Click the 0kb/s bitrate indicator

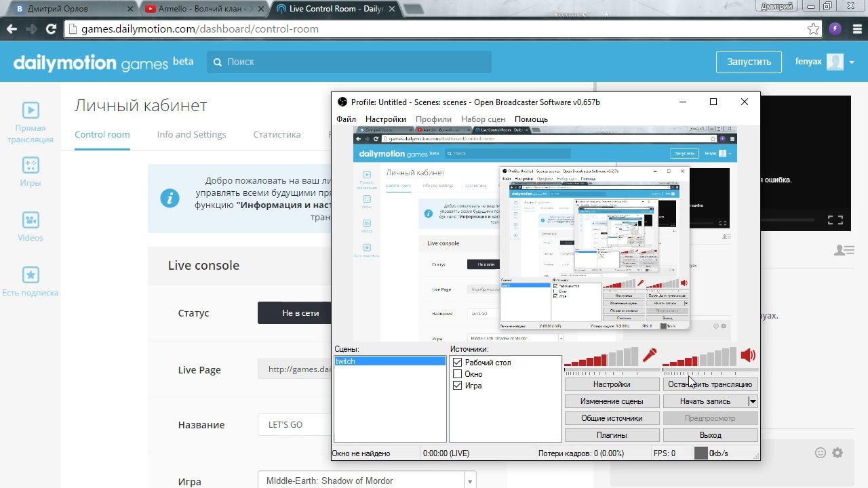711,453
